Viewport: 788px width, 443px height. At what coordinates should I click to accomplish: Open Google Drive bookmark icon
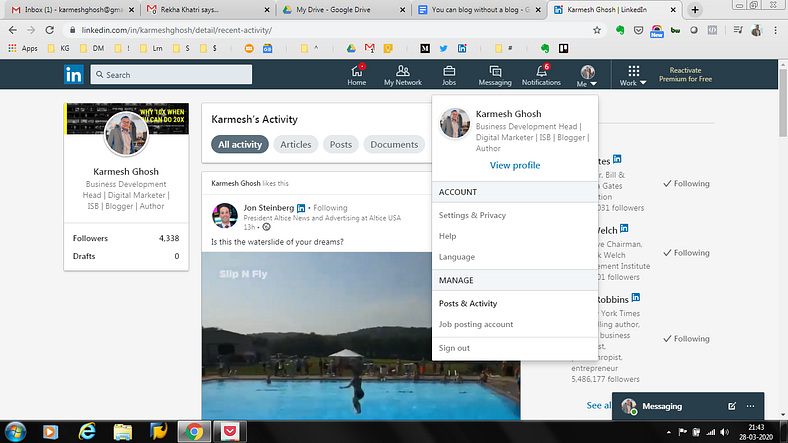click(351, 48)
